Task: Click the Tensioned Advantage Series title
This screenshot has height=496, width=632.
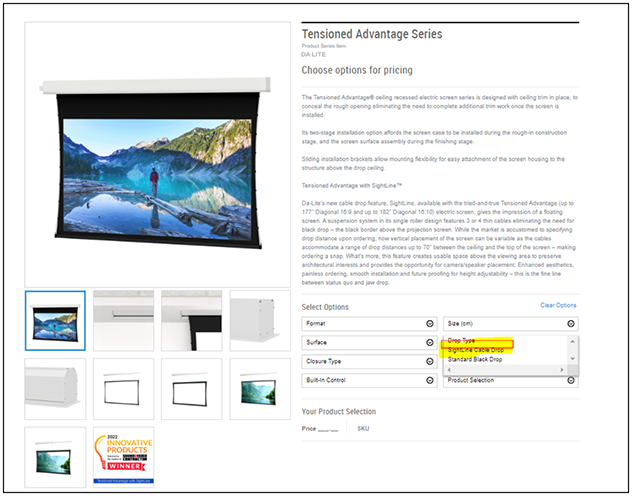Action: pyautogui.click(x=372, y=34)
